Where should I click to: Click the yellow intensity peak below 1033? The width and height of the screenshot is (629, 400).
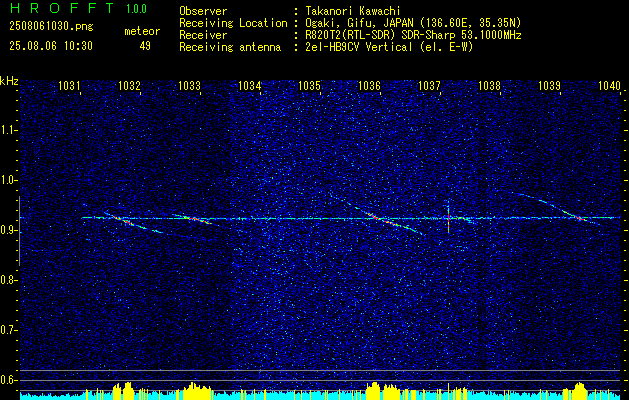tap(197, 391)
